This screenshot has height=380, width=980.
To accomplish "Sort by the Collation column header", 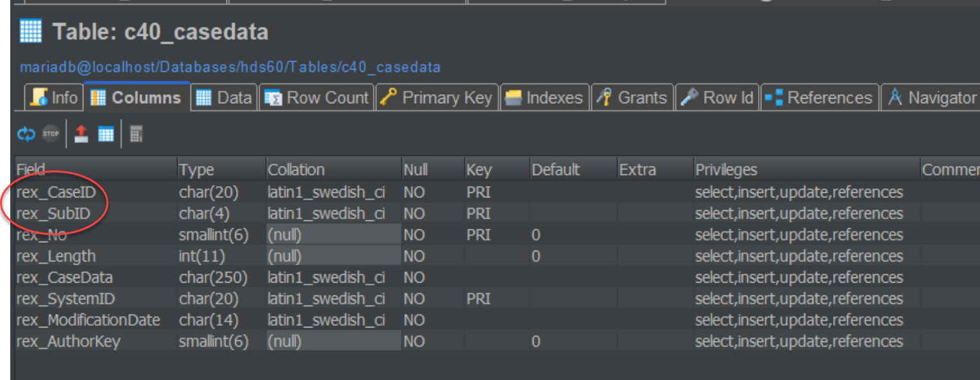I will tap(334, 169).
